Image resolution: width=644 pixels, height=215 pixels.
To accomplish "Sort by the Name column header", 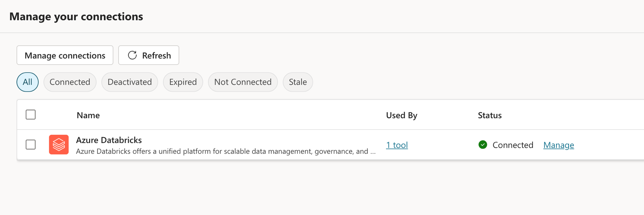I will (x=88, y=115).
